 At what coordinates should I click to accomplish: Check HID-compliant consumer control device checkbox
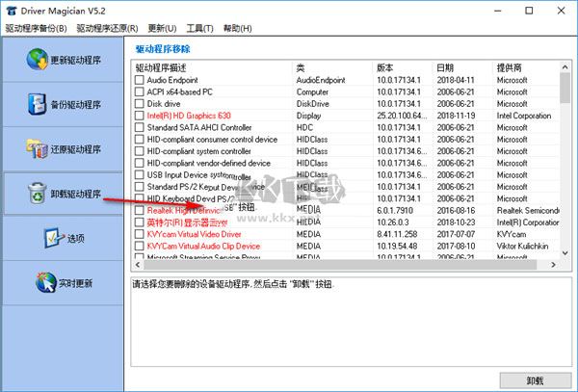tap(140, 140)
